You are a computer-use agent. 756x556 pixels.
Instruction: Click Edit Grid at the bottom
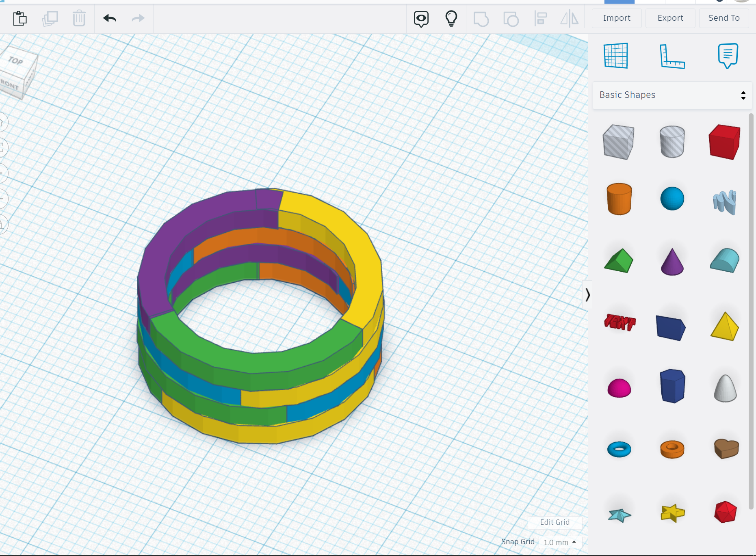(x=555, y=522)
